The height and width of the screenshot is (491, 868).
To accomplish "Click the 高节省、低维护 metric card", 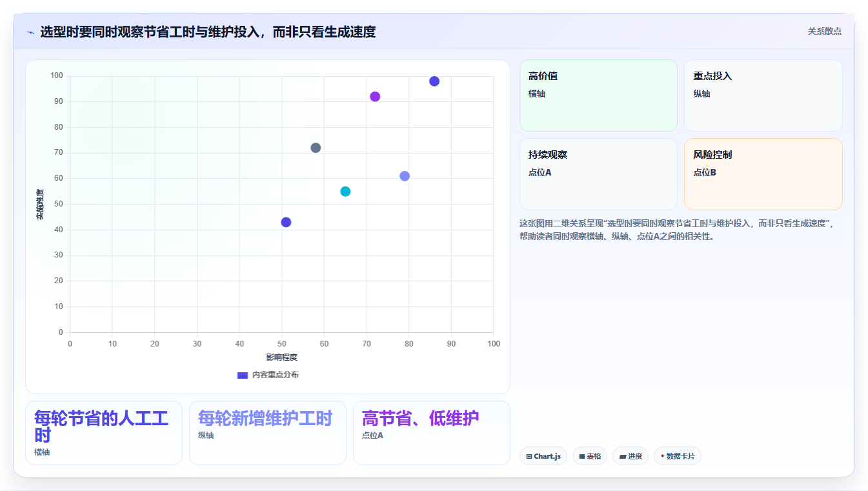I will pos(432,433).
